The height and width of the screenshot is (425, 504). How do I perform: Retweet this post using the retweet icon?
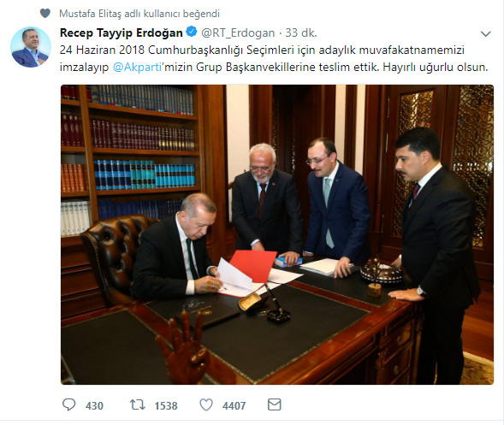[138, 404]
